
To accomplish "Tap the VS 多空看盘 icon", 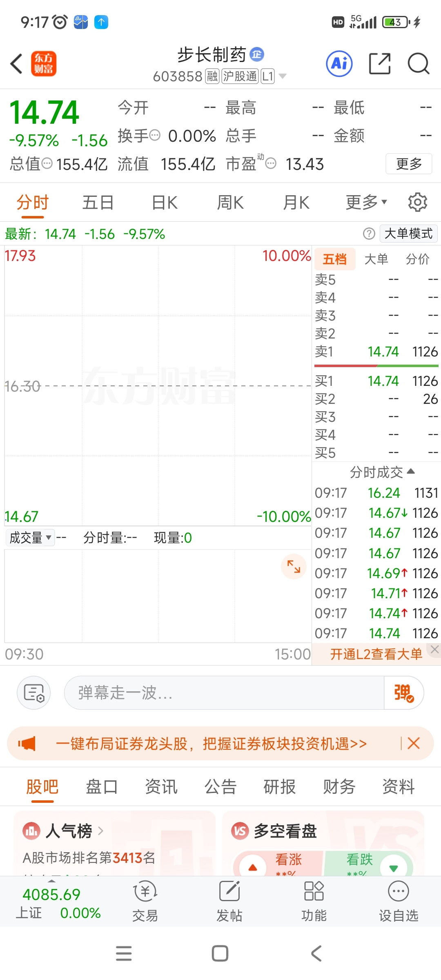I will [x=240, y=831].
